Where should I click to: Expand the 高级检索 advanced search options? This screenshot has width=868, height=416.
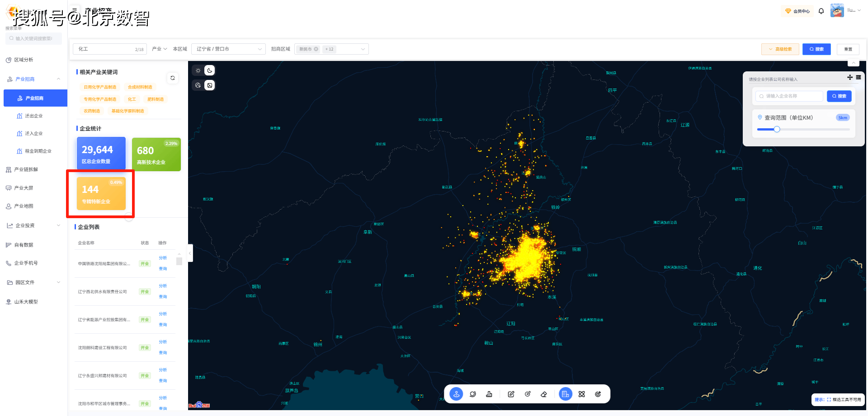coord(780,49)
